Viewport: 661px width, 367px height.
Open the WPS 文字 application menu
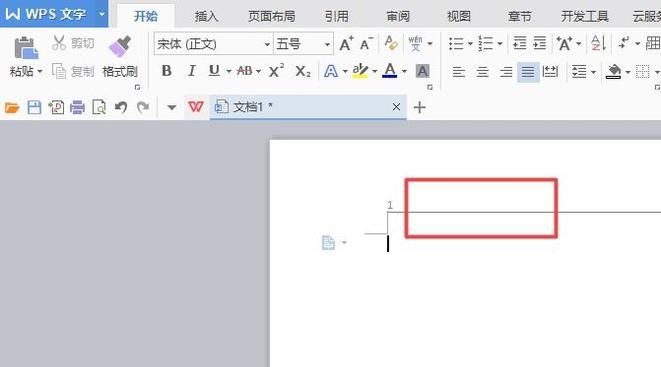54,13
